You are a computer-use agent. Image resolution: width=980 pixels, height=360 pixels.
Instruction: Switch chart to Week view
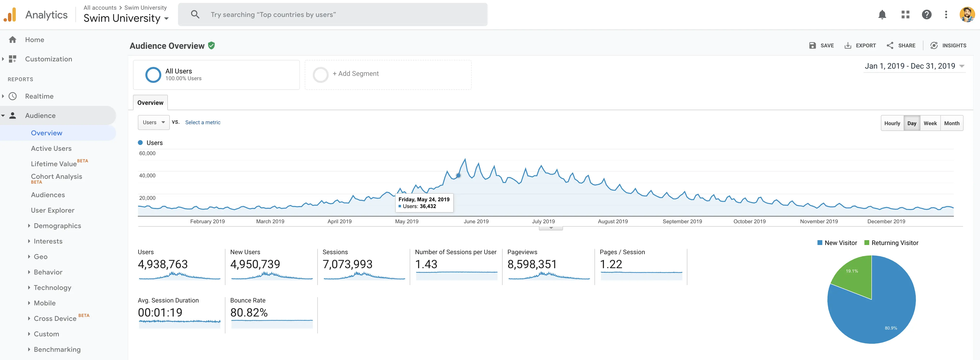point(930,123)
